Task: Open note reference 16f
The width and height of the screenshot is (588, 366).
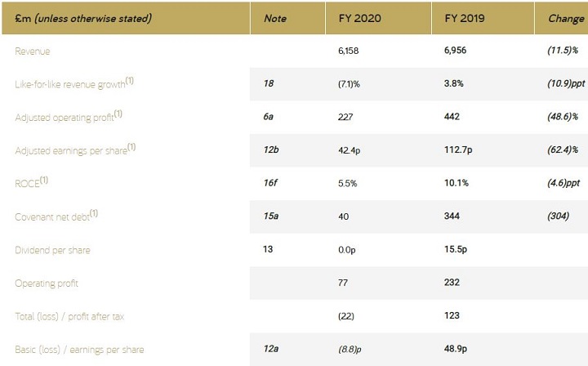Action: click(270, 183)
